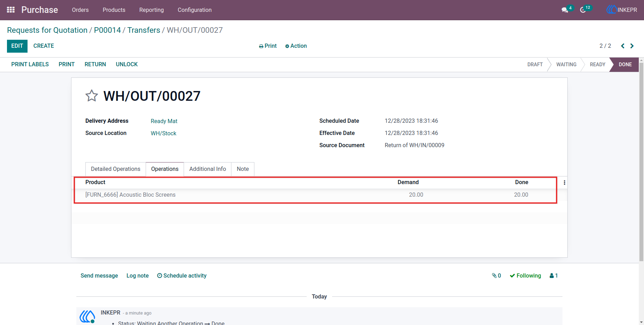The image size is (644, 325).
Task: Click Log note in chatter
Action: point(138,275)
